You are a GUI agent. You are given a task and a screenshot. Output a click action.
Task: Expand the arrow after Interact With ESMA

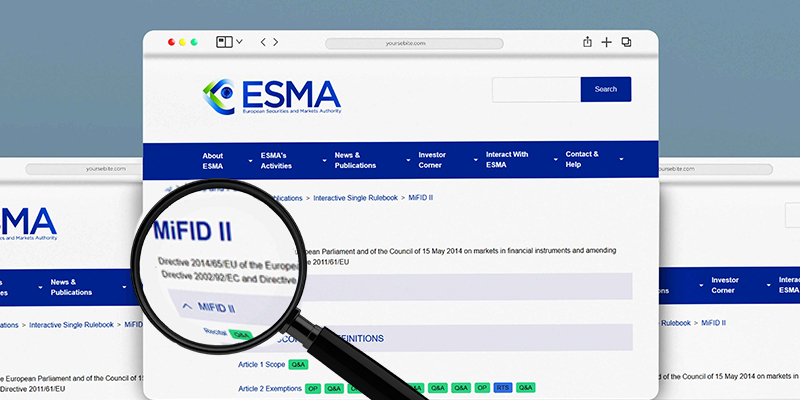[556, 160]
